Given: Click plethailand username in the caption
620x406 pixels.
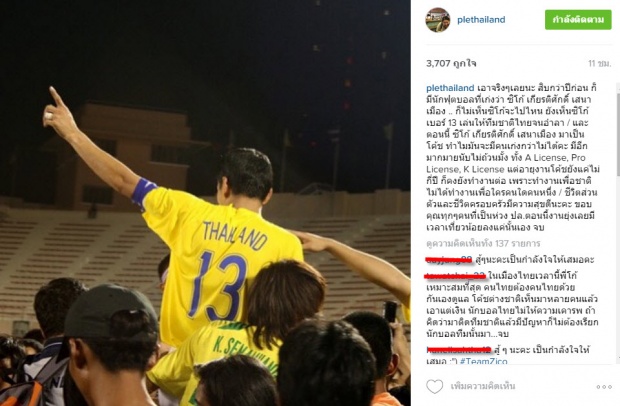Looking at the screenshot, I should point(450,88).
